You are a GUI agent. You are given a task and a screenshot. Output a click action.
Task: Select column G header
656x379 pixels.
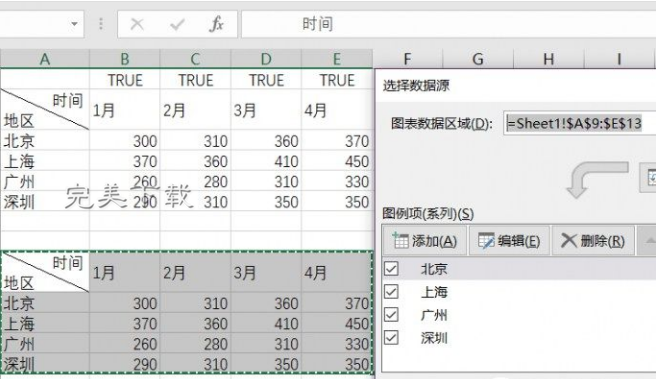478,59
